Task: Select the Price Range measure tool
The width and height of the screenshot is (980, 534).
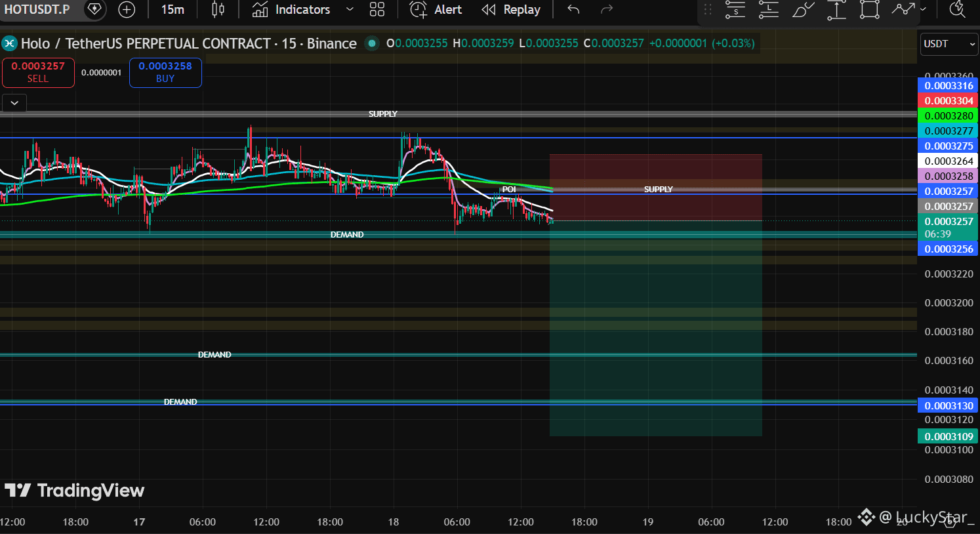Action: [836, 9]
